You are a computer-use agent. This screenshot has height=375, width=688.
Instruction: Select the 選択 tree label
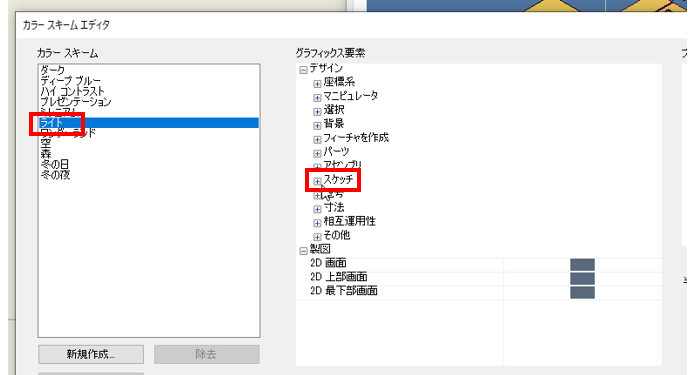tap(334, 110)
